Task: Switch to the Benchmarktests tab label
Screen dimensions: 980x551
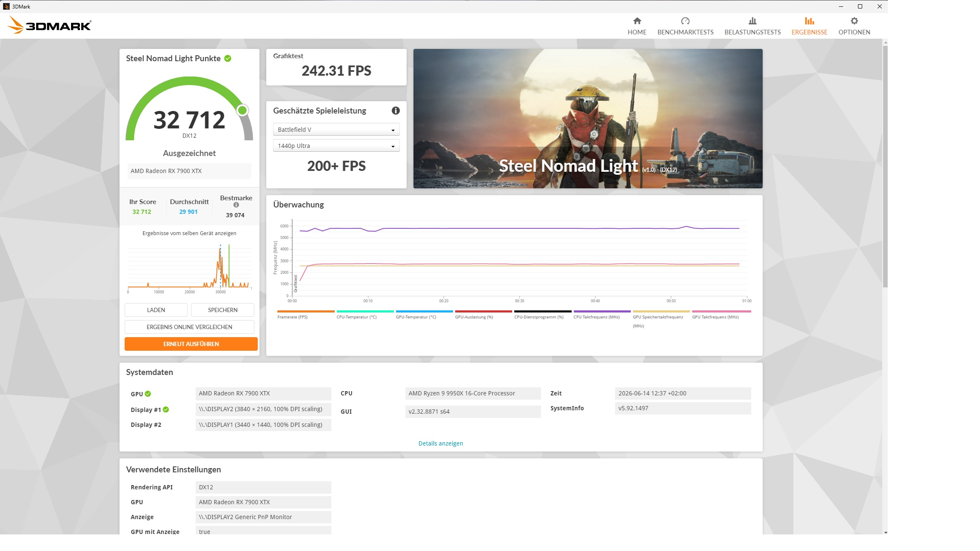Action: pos(685,32)
